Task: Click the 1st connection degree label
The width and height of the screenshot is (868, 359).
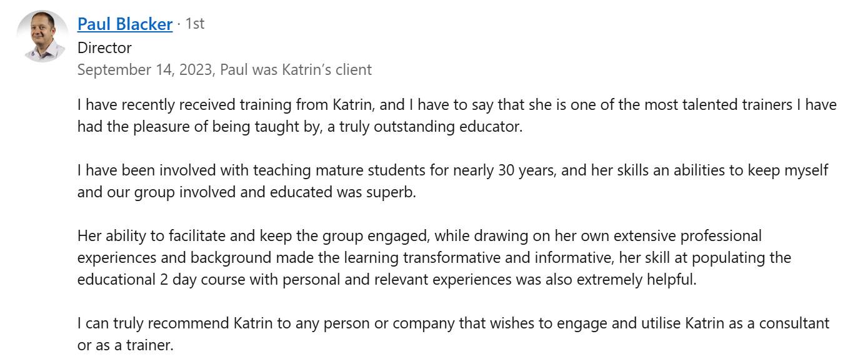Action: 194,24
